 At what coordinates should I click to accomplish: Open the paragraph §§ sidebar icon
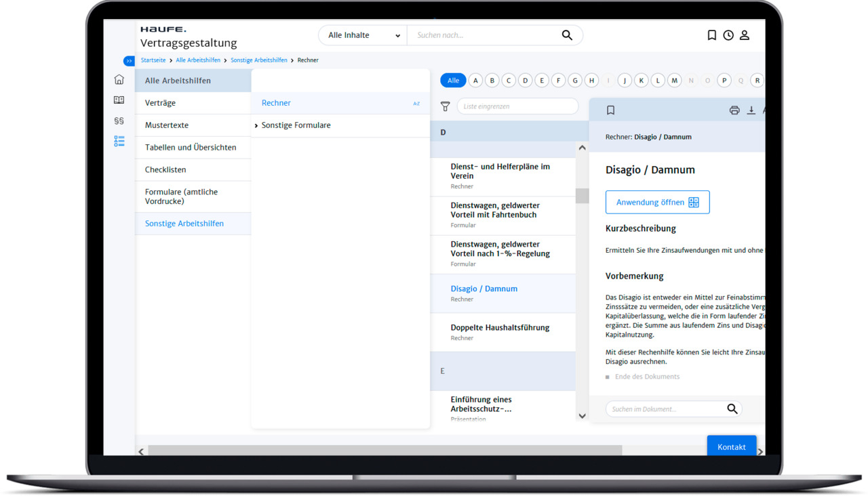click(x=119, y=121)
